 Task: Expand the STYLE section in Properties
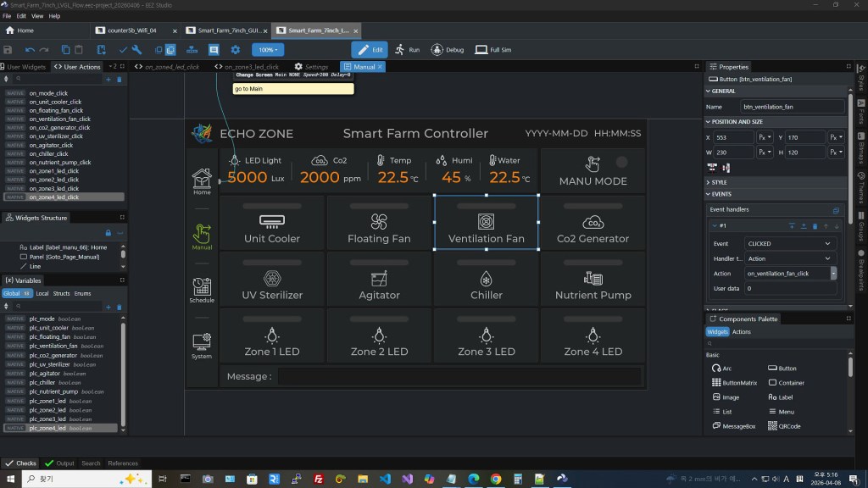point(719,182)
